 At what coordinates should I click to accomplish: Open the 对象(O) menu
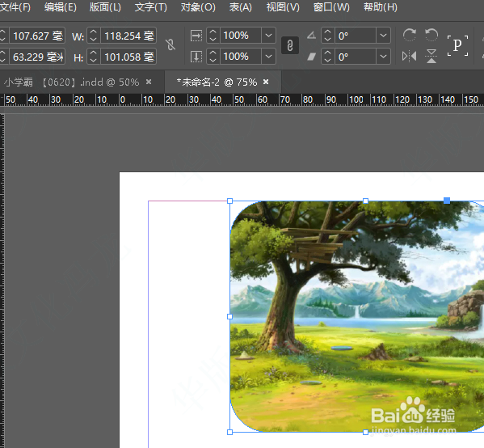(x=198, y=7)
